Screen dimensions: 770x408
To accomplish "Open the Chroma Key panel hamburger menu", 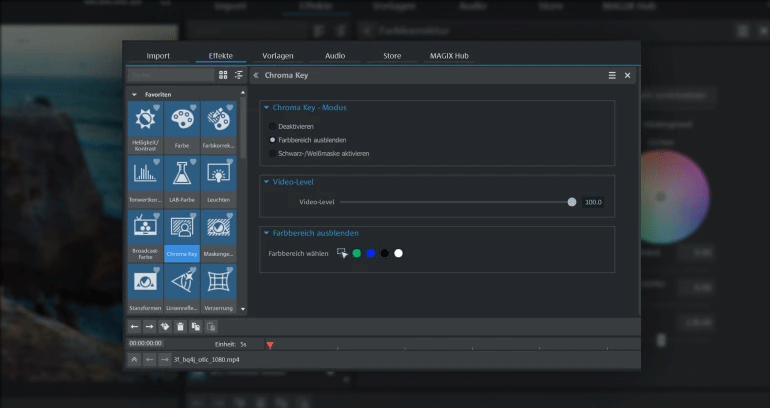I will point(612,75).
